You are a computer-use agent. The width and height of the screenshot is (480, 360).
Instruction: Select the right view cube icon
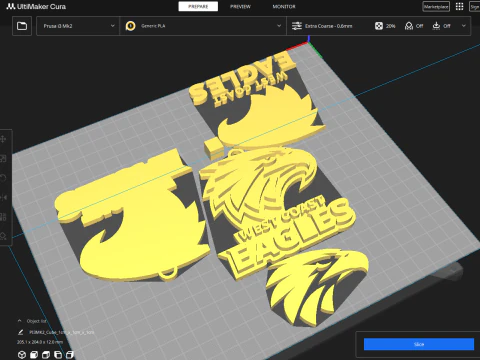pyautogui.click(x=70, y=354)
